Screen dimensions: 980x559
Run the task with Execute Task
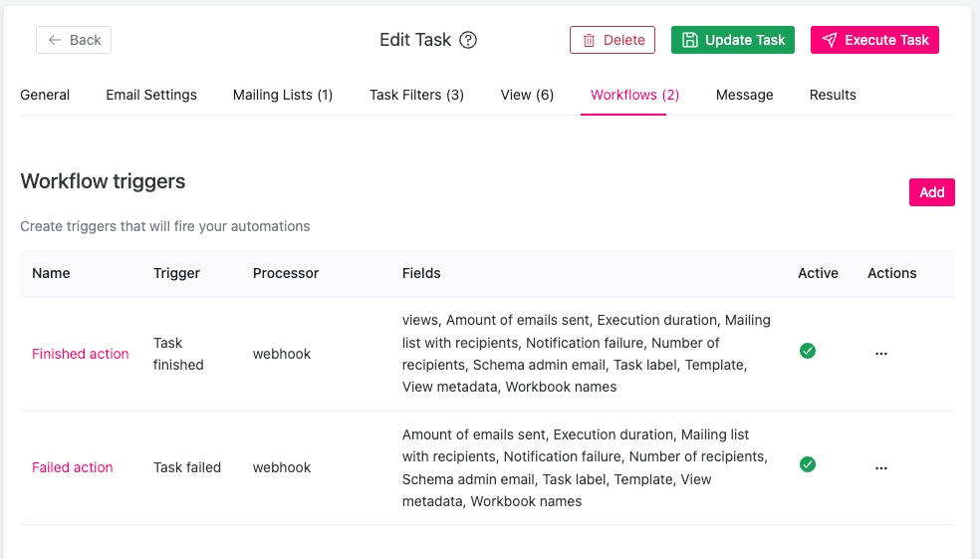pos(874,40)
